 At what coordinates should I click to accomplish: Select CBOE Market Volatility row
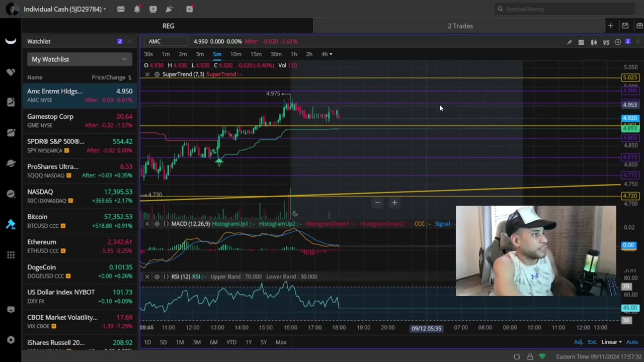pos(80,322)
